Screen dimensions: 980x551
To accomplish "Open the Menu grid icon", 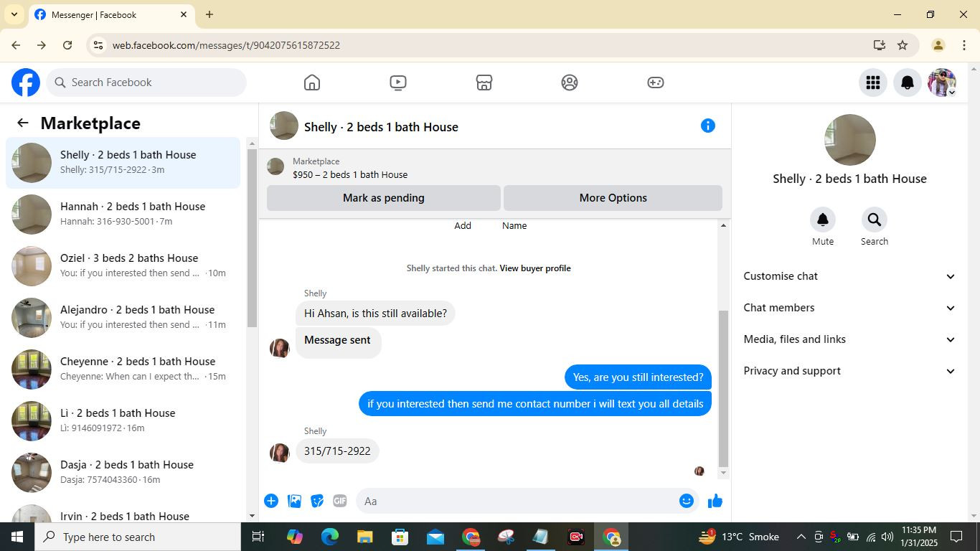I will click(873, 83).
